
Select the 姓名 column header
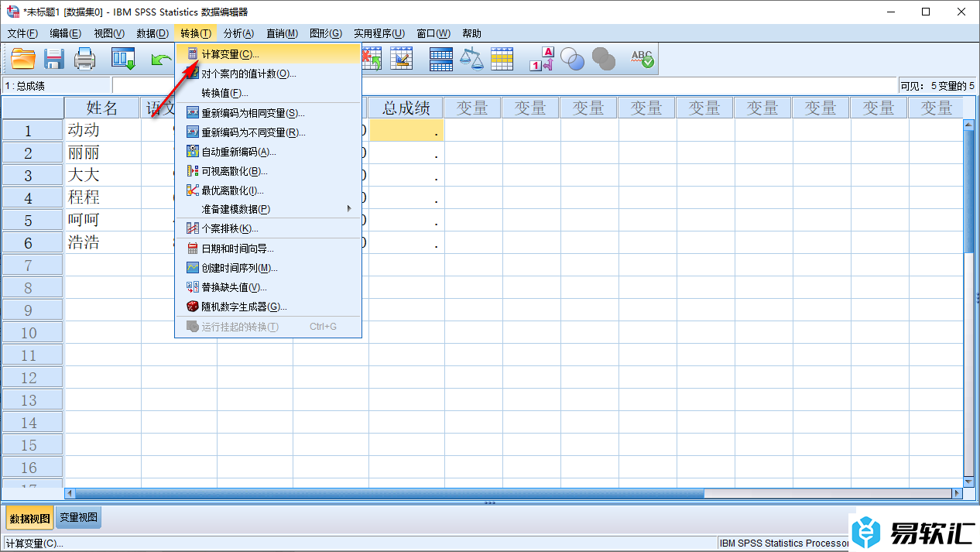[103, 108]
